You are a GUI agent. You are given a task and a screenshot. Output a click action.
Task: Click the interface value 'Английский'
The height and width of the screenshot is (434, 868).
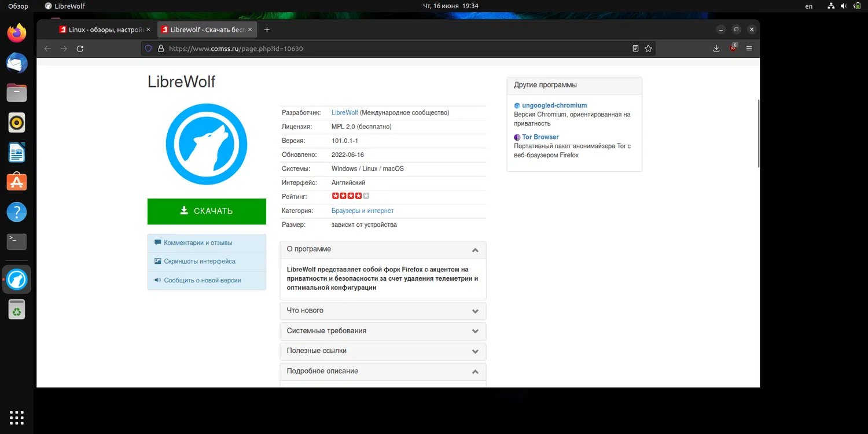(x=348, y=183)
